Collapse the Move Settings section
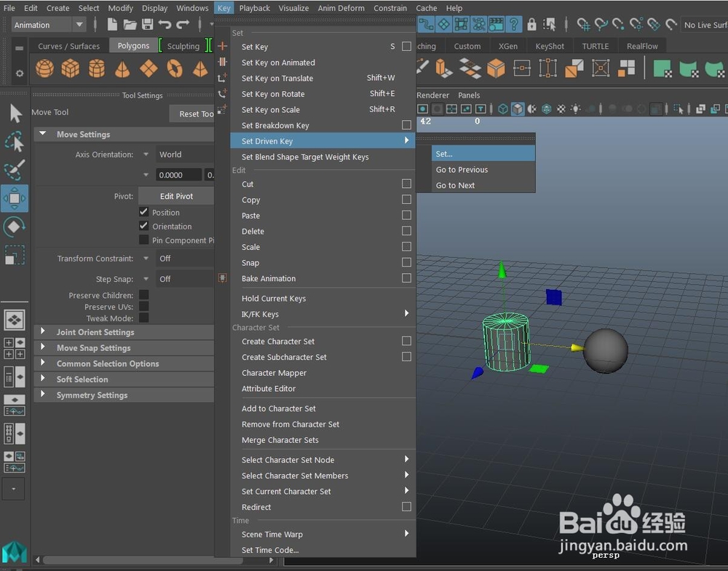 [43, 134]
